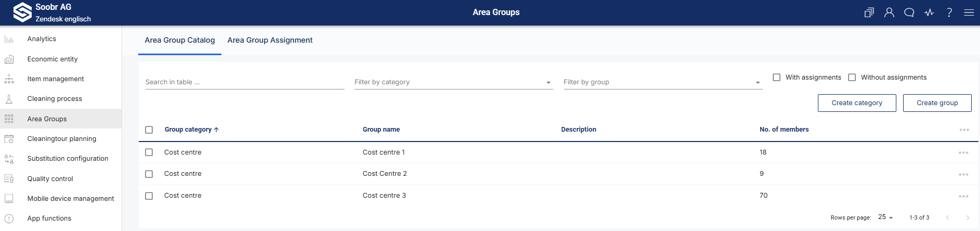The height and width of the screenshot is (231, 980).
Task: Click the Search in table field
Action: coord(244,82)
